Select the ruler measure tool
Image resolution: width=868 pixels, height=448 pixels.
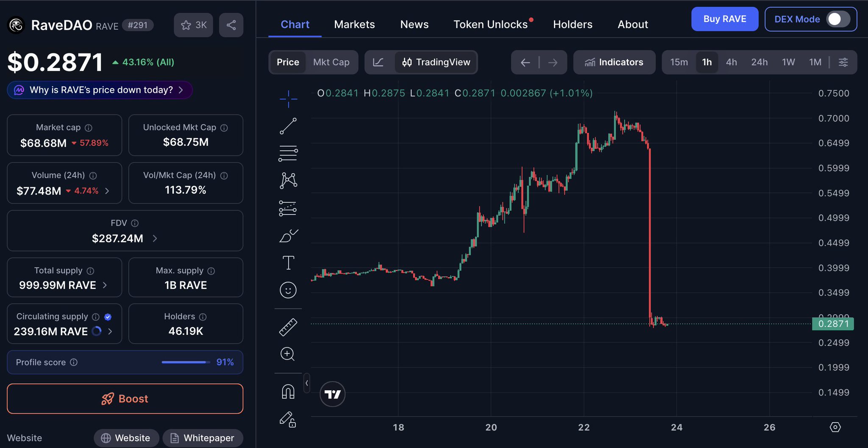(288, 327)
